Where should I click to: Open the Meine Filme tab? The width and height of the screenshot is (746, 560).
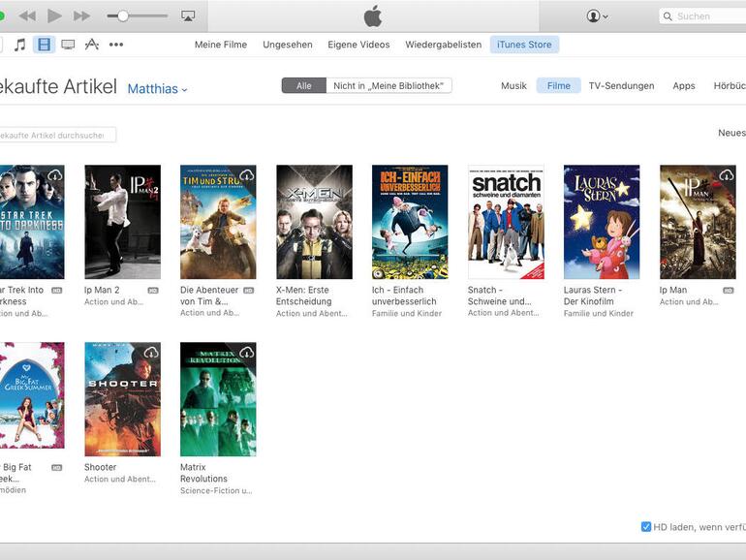pos(221,45)
